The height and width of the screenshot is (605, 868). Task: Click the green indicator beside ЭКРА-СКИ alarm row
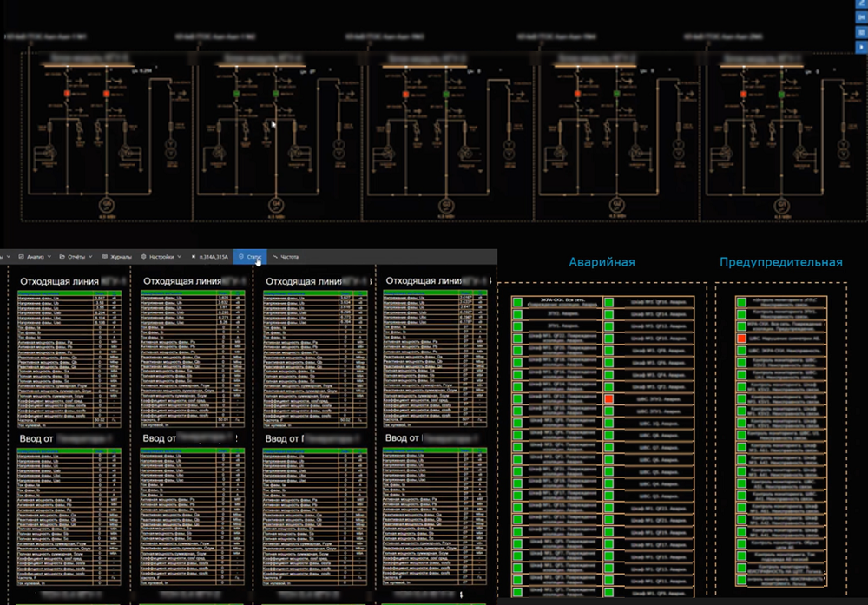point(517,303)
